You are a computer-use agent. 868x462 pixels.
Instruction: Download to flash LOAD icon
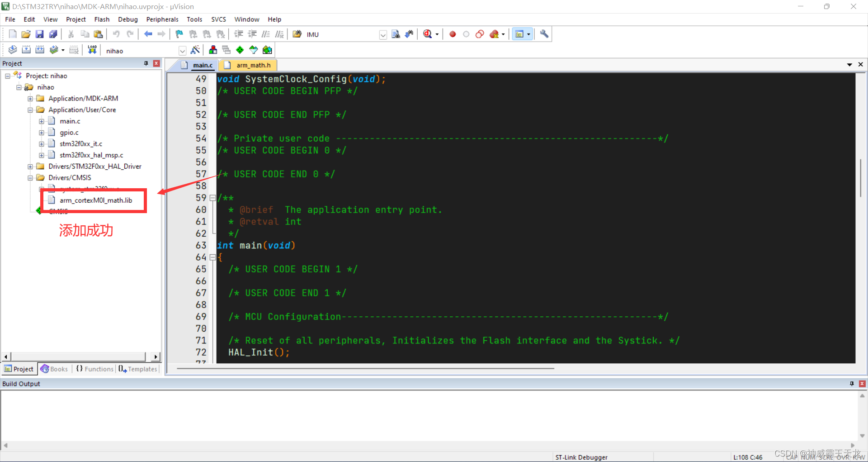coord(92,50)
